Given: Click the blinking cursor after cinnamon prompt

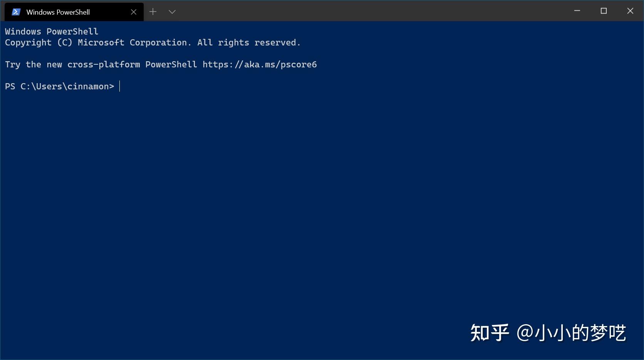Looking at the screenshot, I should (120, 86).
